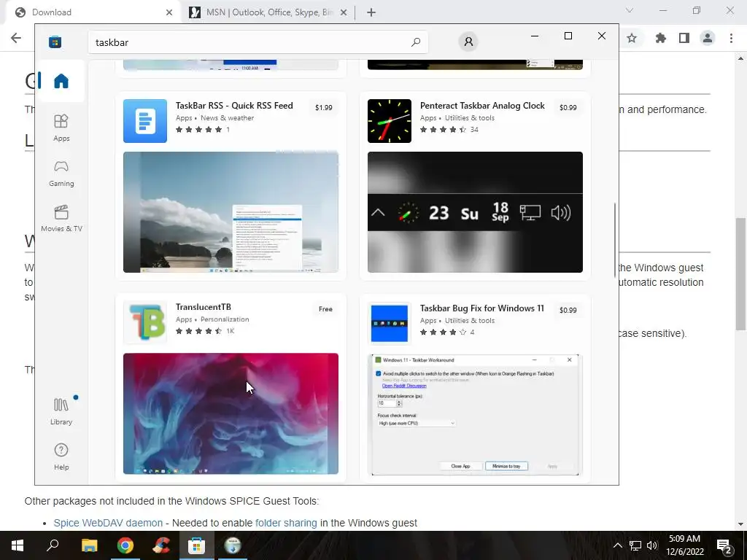Viewport: 747px width, 560px height.
Task: Click the volume icon in system tray
Action: 652,545
